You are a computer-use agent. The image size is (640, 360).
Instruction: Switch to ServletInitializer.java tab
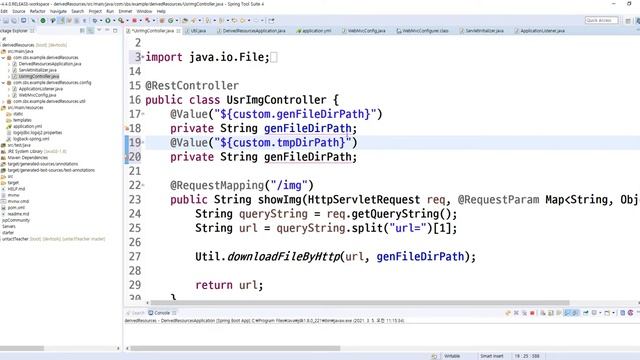pyautogui.click(x=484, y=31)
